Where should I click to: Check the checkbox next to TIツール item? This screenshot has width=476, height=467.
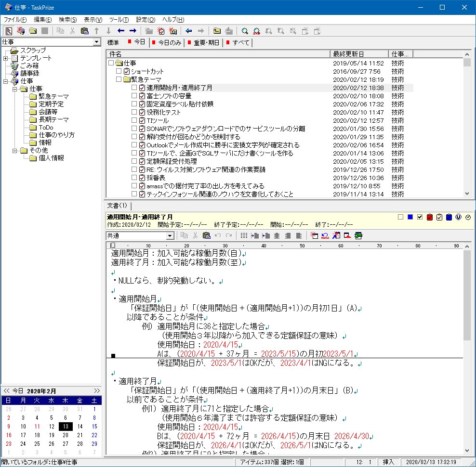(x=134, y=120)
